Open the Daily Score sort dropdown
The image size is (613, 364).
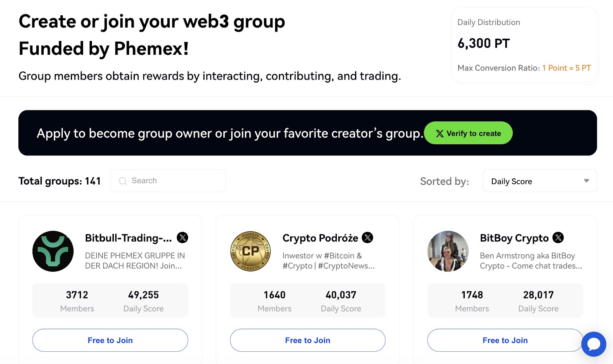point(540,181)
